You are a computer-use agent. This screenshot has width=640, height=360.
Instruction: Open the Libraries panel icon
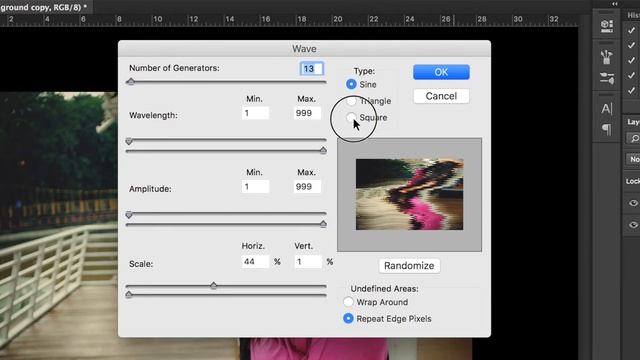607,26
